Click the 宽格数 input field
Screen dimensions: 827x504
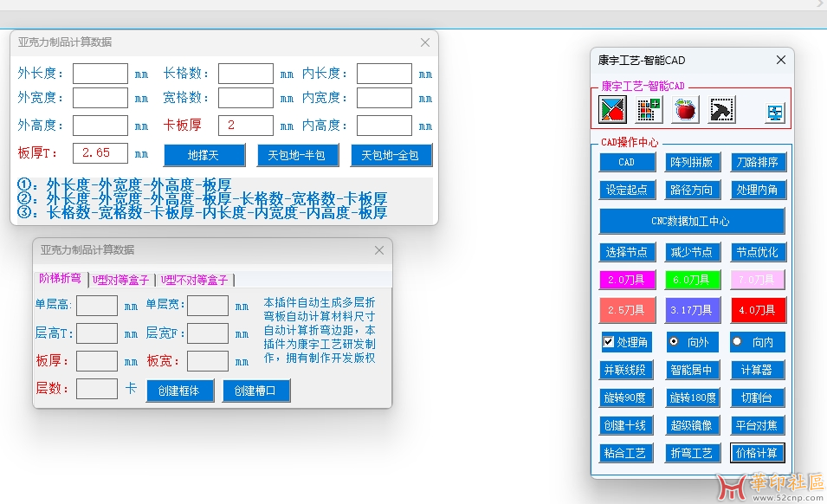[x=246, y=98]
